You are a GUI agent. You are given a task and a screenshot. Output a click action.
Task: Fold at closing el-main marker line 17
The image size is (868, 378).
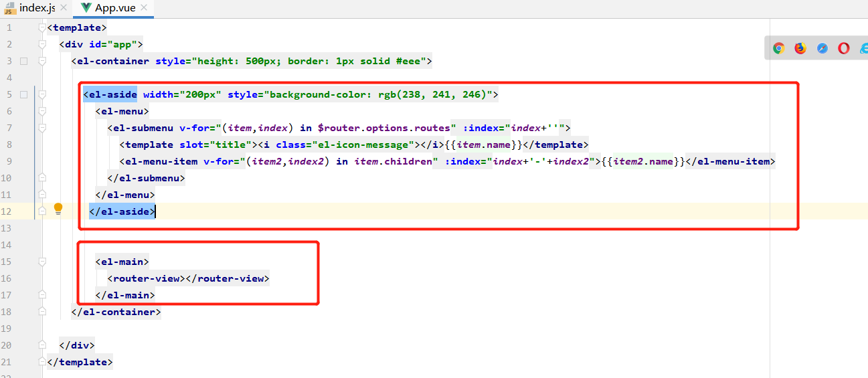pyautogui.click(x=42, y=295)
